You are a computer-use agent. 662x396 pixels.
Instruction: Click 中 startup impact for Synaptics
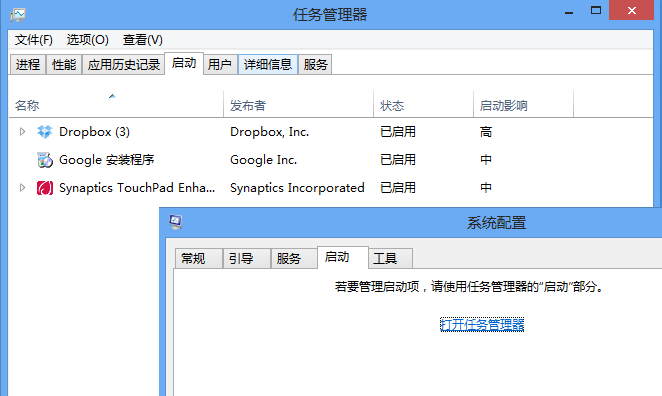[486, 187]
